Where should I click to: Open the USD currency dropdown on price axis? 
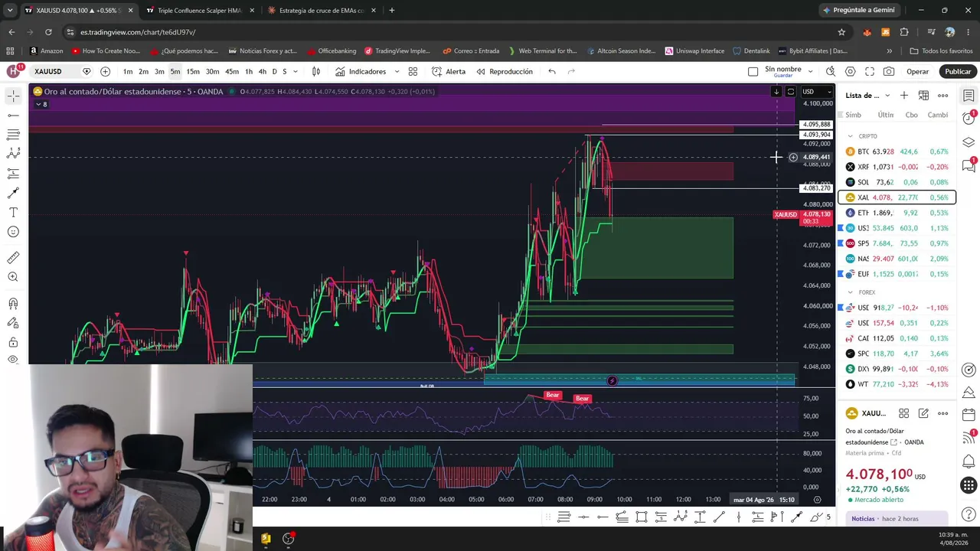816,92
